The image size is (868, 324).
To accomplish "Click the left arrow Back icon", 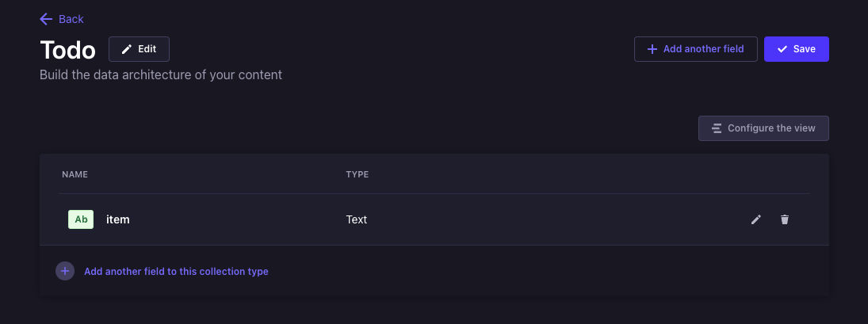I will coord(47,19).
